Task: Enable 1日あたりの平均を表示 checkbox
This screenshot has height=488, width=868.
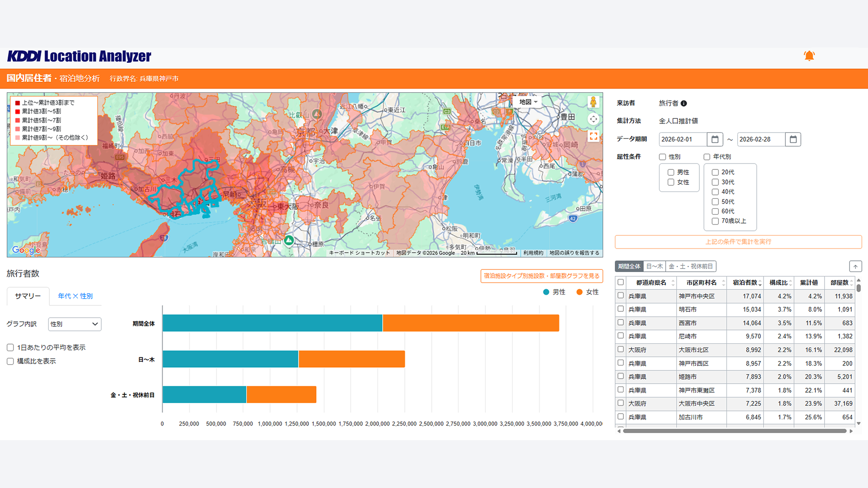Action: pyautogui.click(x=10, y=347)
